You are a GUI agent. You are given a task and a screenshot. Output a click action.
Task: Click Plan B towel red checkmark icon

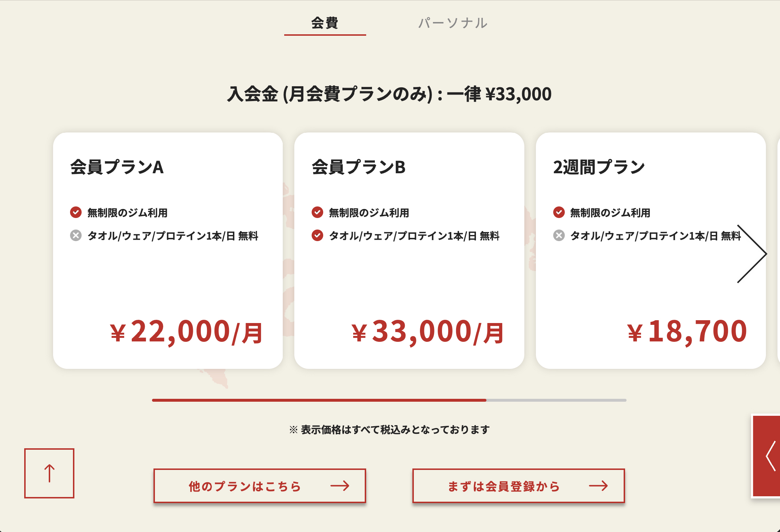coord(317,236)
